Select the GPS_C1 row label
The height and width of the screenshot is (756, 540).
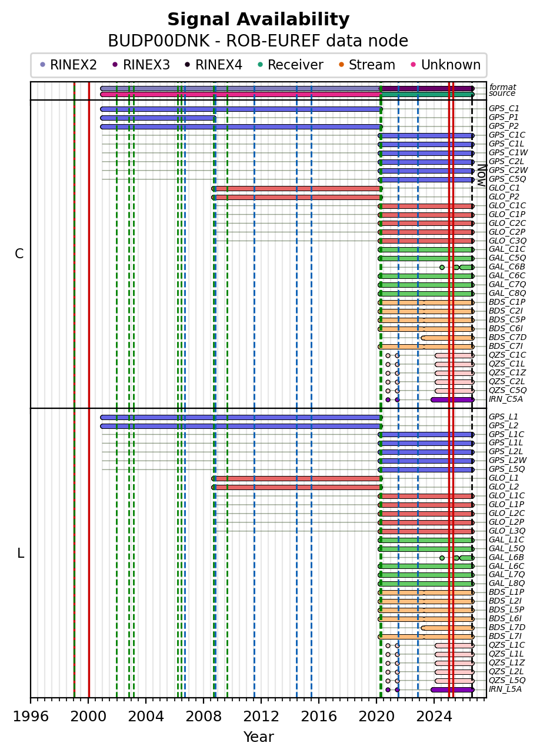[504, 108]
